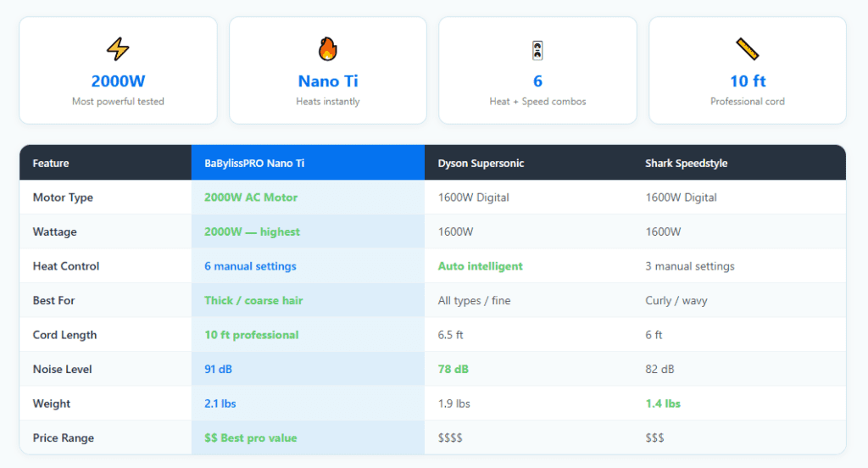
Task: Click Dyson's '1600W' wattage cell
Action: point(455,231)
